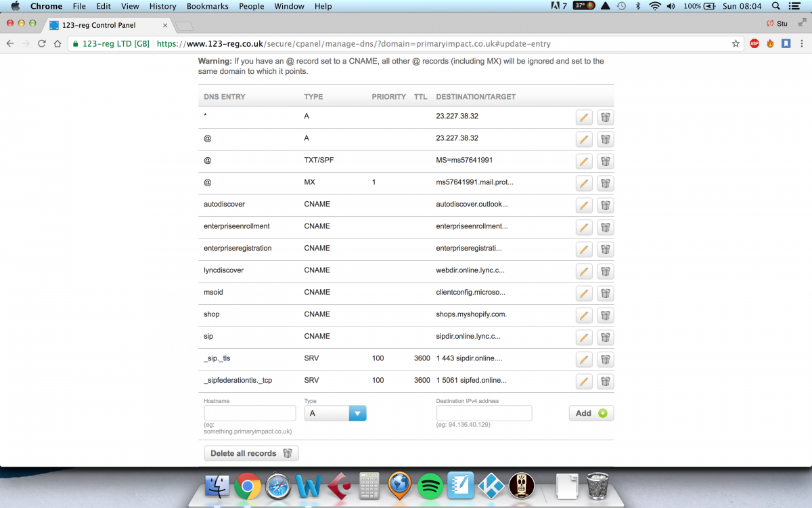The image size is (812, 508).
Task: Delete the msoid CNAME record
Action: click(x=606, y=293)
